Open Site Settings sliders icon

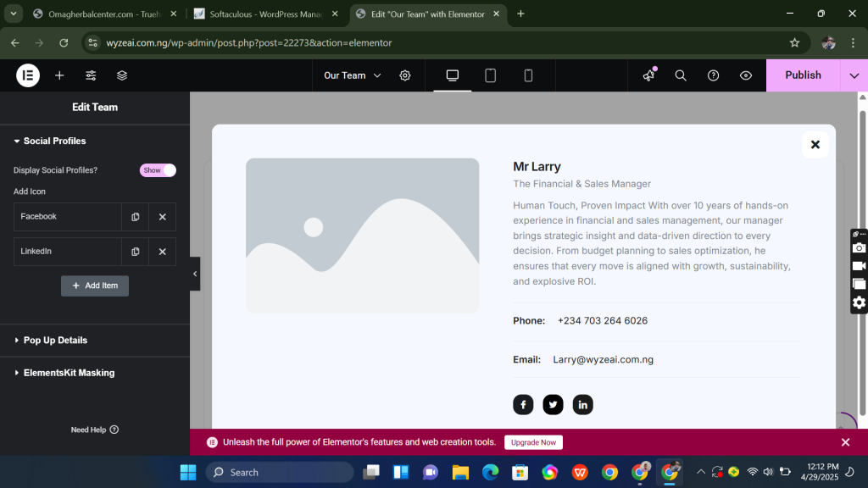click(91, 75)
